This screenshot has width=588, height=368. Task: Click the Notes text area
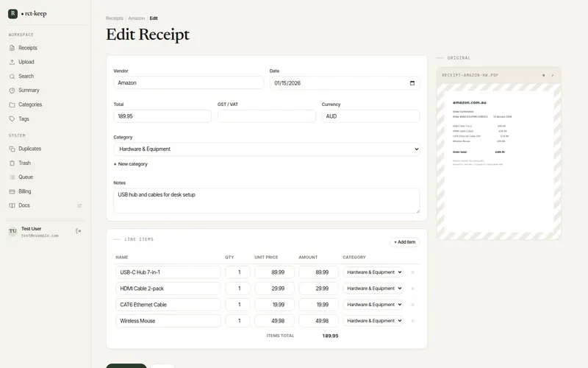[267, 200]
